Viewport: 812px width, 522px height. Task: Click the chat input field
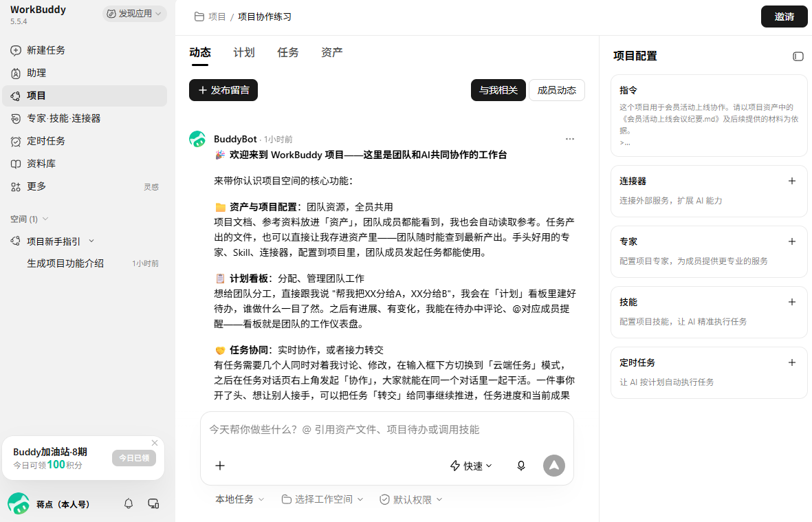(387, 430)
